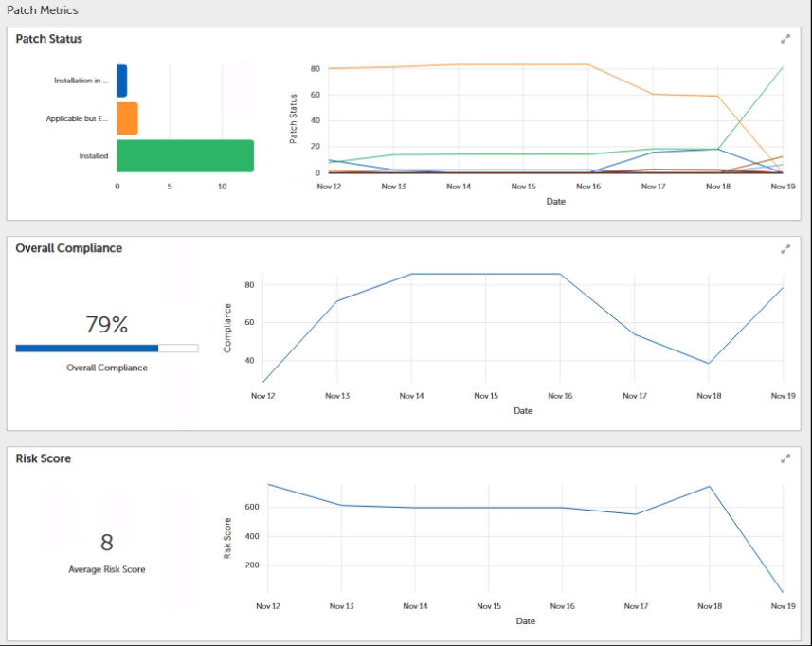Click the Overall Compliance progress bar
Viewport: 812px width, 646px height.
[106, 349]
